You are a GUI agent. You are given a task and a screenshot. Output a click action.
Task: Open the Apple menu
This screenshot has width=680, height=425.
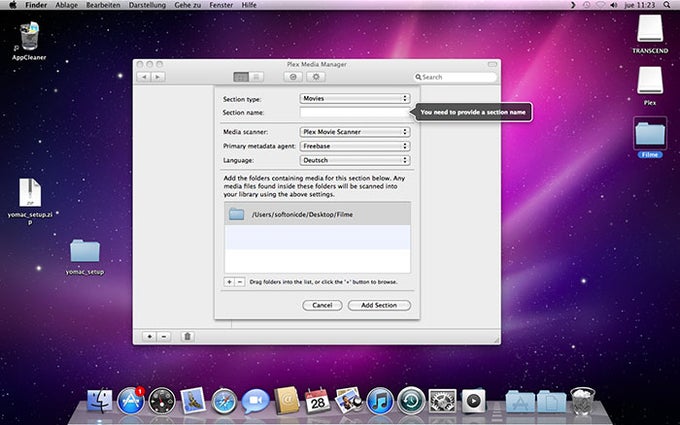(x=13, y=5)
